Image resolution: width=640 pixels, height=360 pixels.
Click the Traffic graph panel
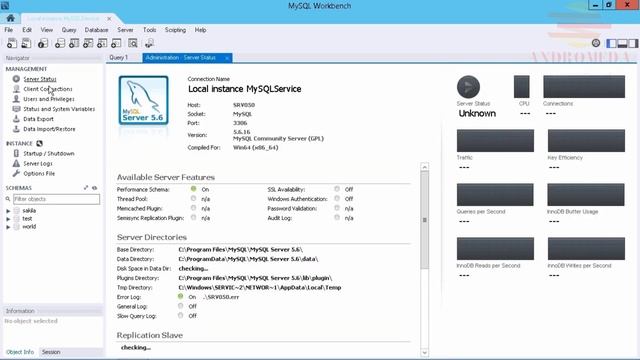495,140
